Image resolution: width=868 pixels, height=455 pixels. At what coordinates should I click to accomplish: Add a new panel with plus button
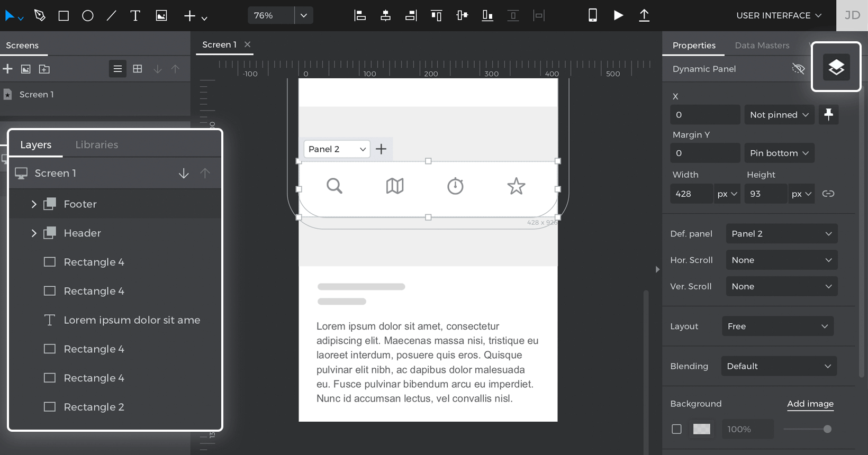pos(381,149)
